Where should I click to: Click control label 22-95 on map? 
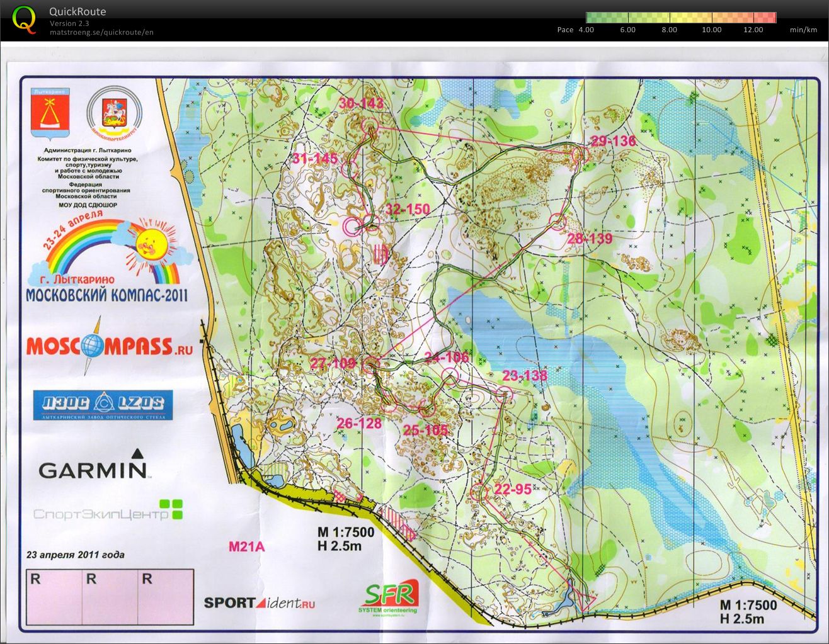(513, 490)
